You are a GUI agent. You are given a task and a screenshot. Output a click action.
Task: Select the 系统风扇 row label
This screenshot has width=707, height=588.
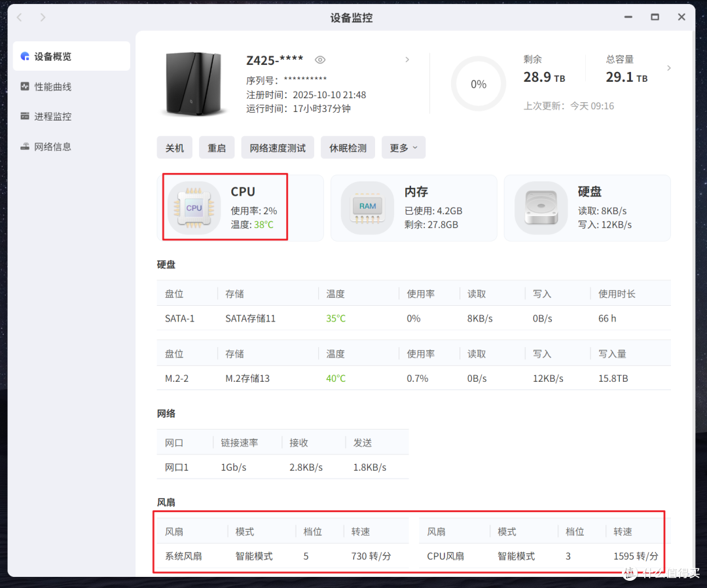pyautogui.click(x=183, y=556)
